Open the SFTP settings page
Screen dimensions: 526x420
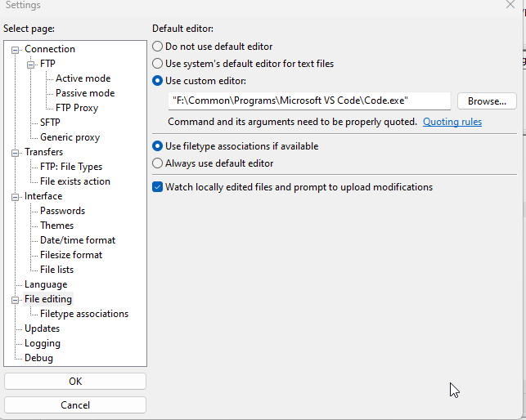(50, 123)
